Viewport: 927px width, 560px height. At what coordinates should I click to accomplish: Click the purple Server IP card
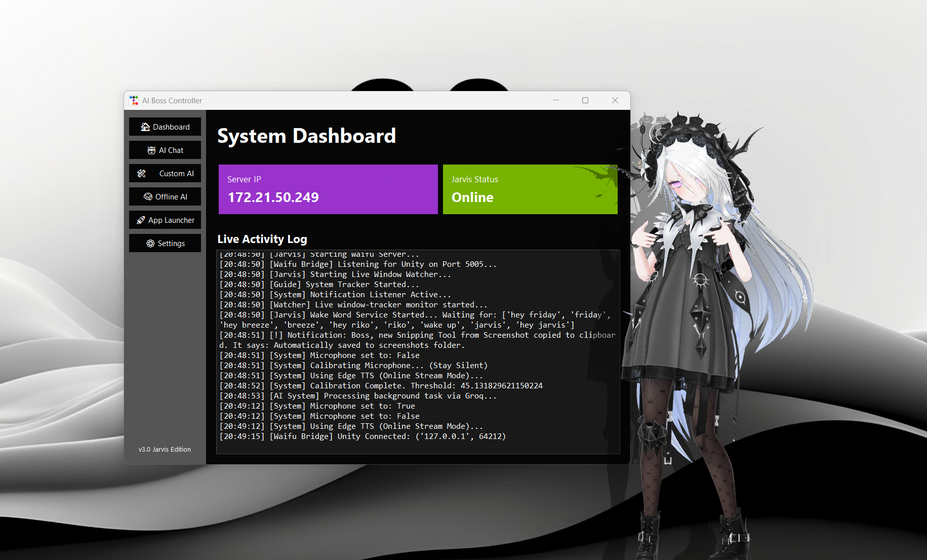328,189
